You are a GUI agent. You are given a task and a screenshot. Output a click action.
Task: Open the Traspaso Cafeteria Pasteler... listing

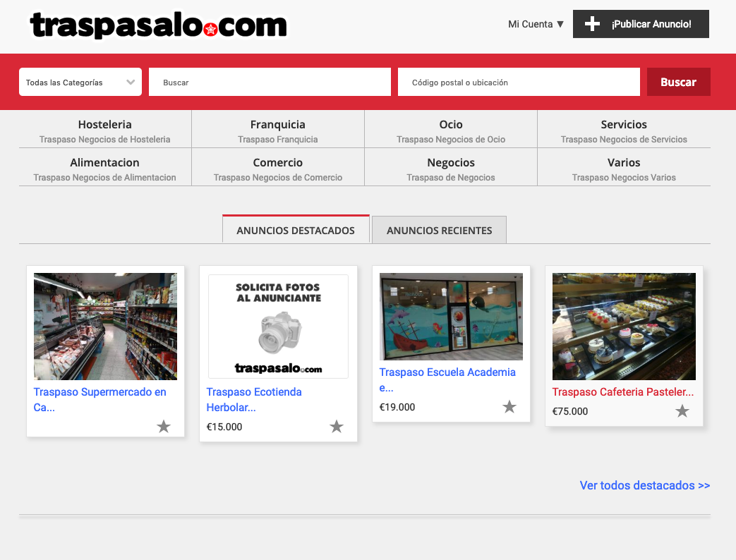[x=623, y=391]
